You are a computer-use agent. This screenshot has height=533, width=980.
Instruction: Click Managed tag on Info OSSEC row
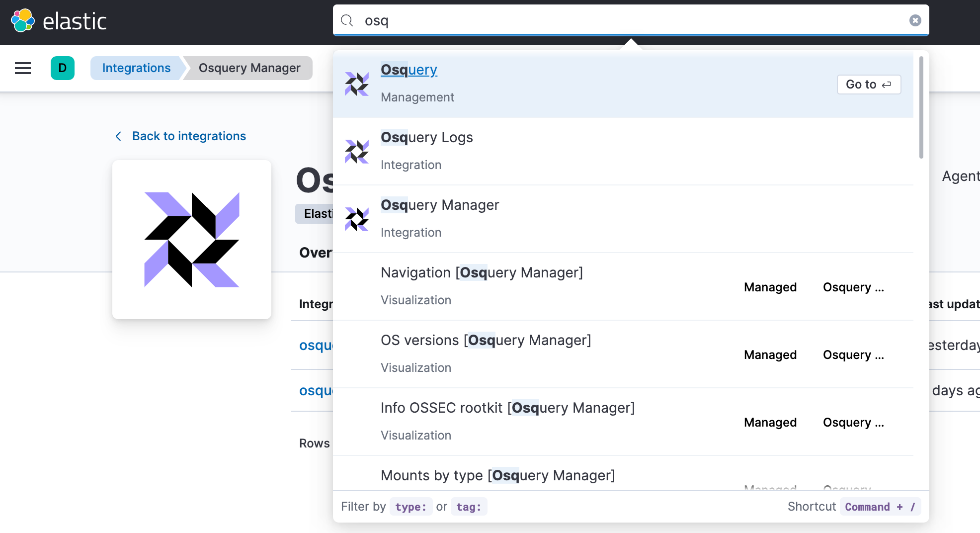[770, 423]
